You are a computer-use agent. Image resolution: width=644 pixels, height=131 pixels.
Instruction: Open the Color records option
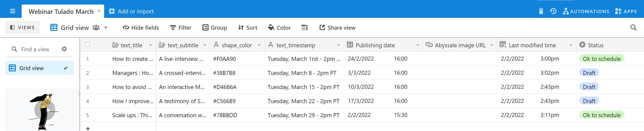[279, 28]
